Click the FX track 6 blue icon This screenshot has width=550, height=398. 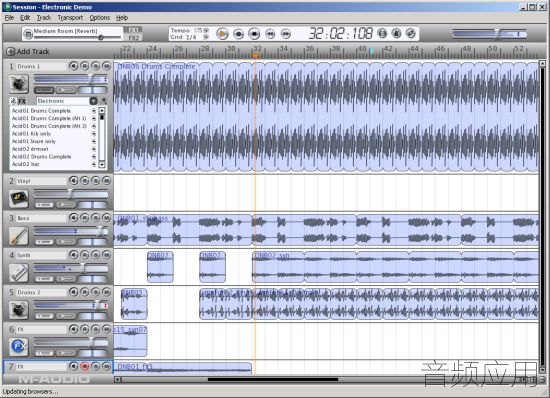pyautogui.click(x=19, y=346)
